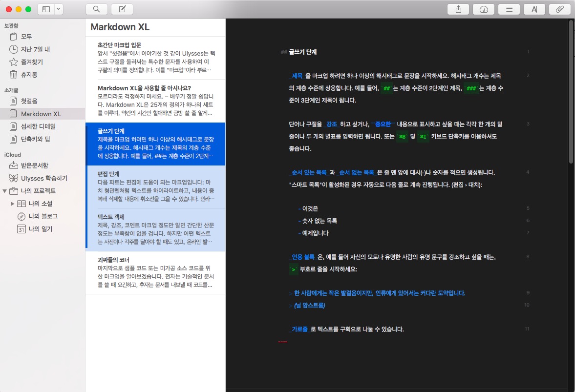
Task: Click the document icon beside 단축키와 팁
Action: tap(13, 139)
